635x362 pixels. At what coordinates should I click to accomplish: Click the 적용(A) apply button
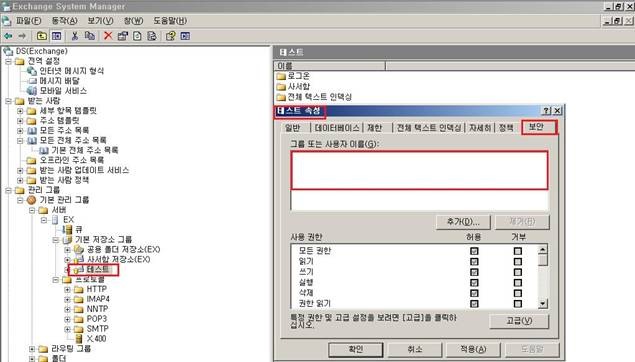tap(473, 349)
